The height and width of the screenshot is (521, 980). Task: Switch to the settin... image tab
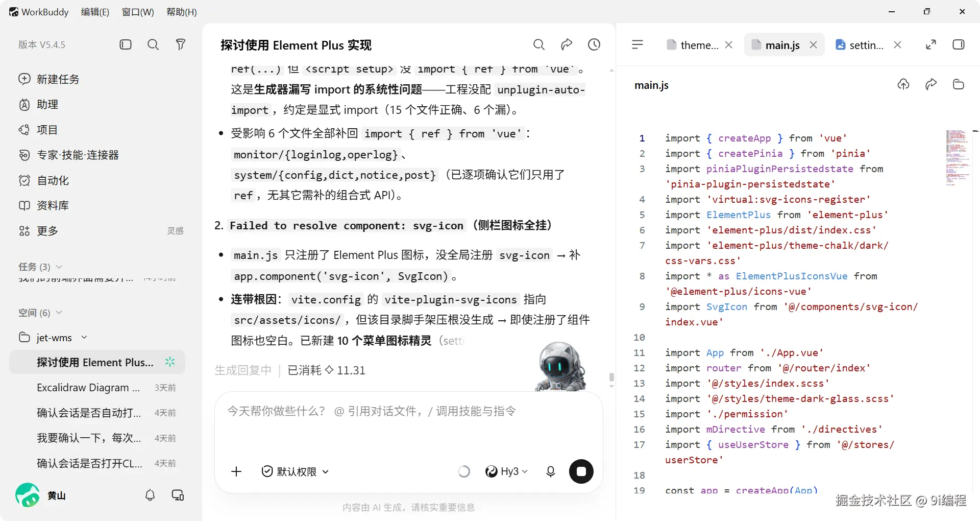[x=860, y=45]
